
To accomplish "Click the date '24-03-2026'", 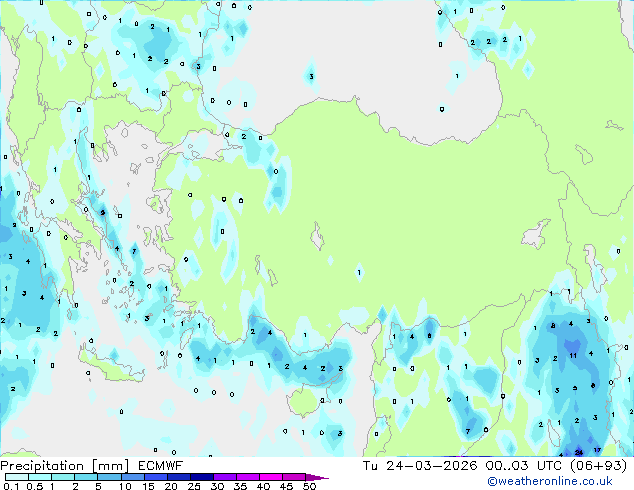I will pyautogui.click(x=431, y=466).
